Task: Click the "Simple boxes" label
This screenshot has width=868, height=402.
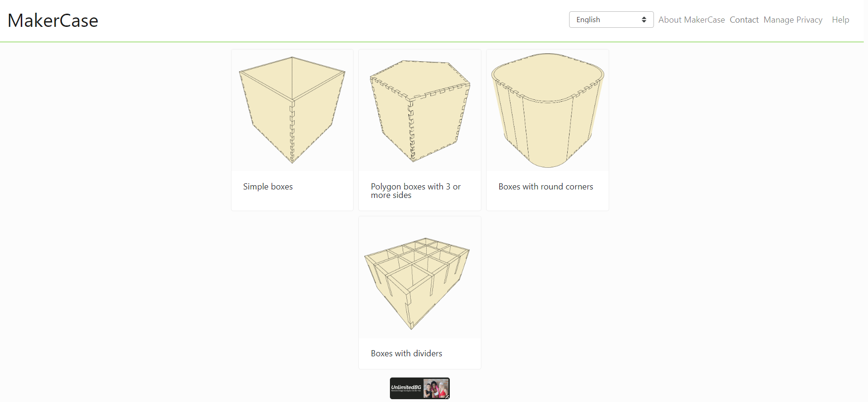Action: point(268,187)
